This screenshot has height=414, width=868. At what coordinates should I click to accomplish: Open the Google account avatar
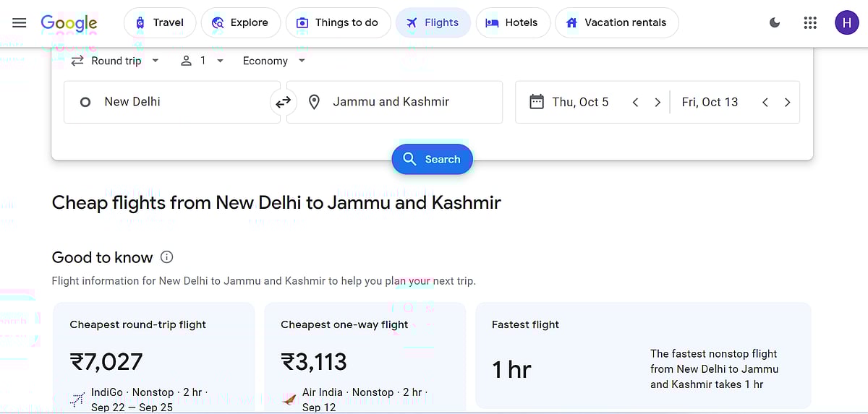click(846, 22)
